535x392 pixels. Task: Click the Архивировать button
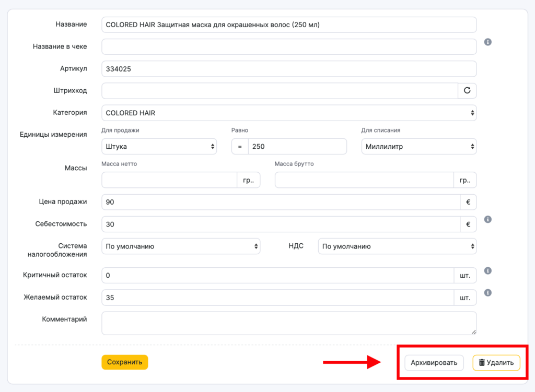coord(434,363)
